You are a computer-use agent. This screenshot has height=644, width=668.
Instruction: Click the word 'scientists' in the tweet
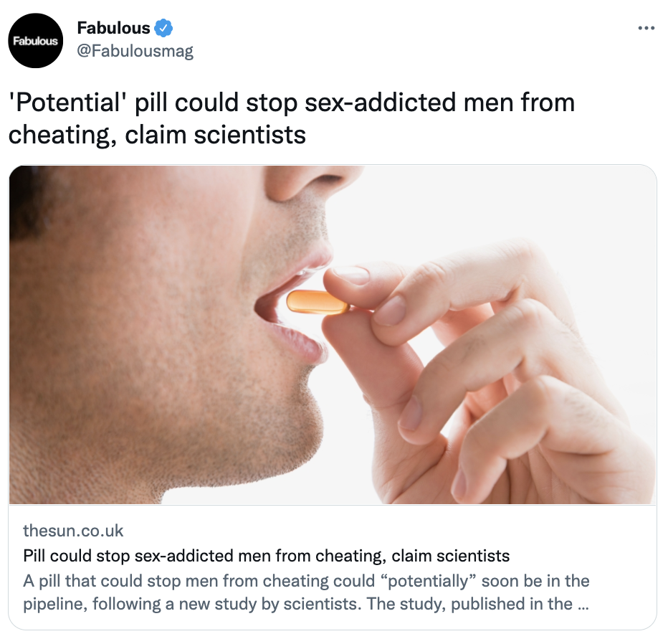pyautogui.click(x=249, y=135)
